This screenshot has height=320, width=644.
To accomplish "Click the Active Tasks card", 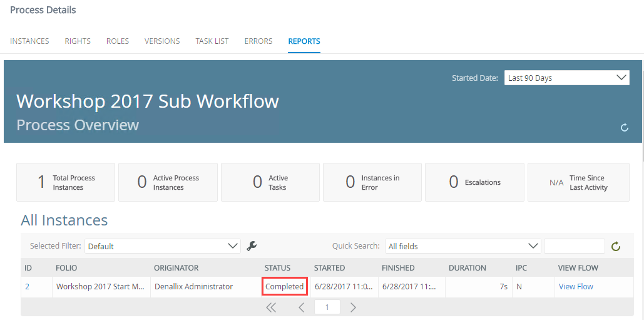I will 270,182.
